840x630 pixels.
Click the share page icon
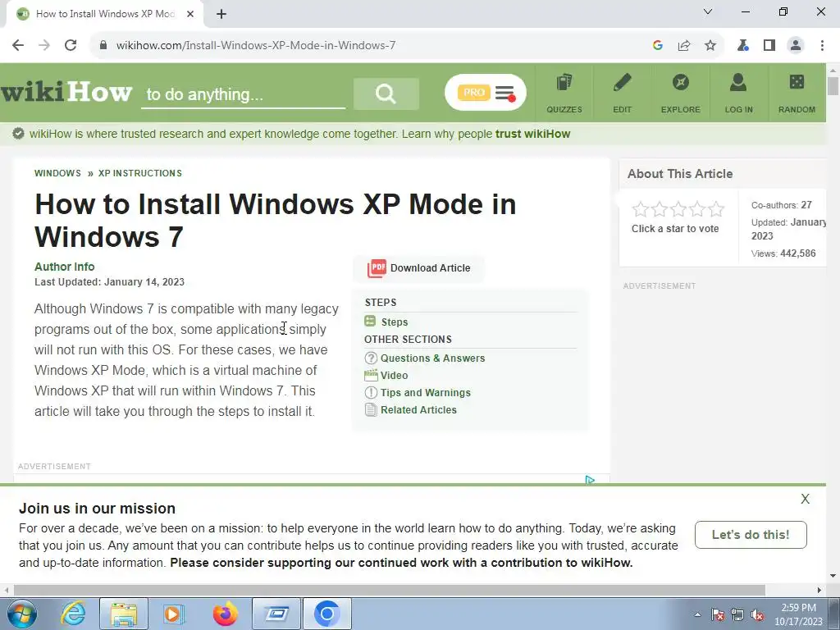684,46
